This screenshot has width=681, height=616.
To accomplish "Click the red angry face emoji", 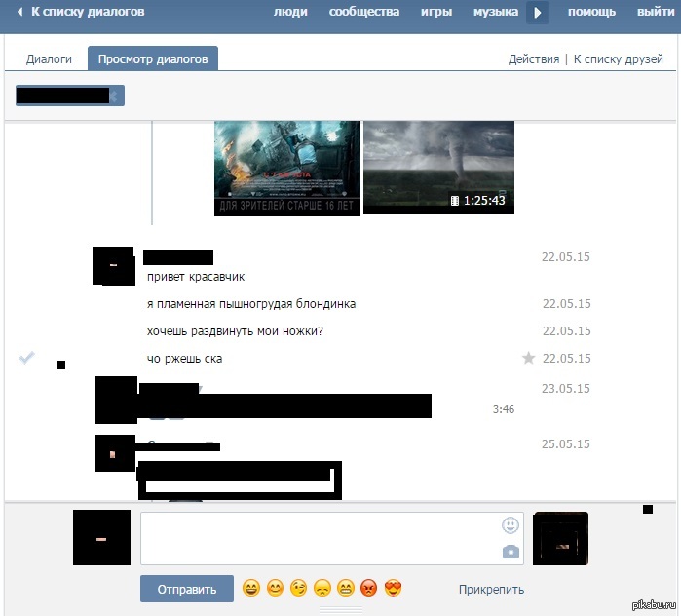I will [369, 588].
